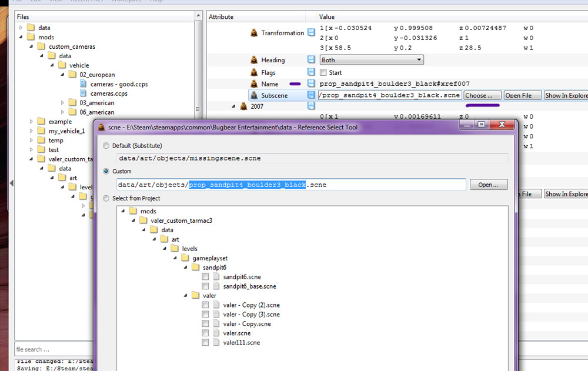Click the valer folder icon in dialog
The height and width of the screenshot is (371, 588).
[195, 295]
